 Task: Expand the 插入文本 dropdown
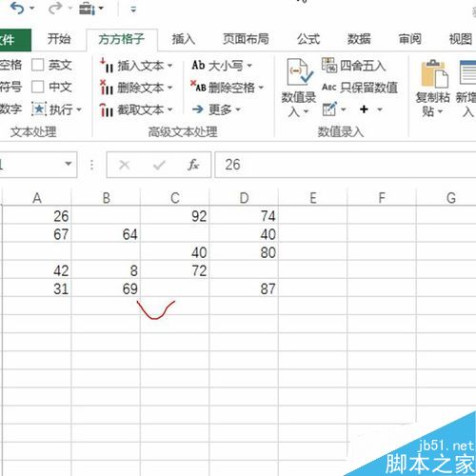click(170, 66)
